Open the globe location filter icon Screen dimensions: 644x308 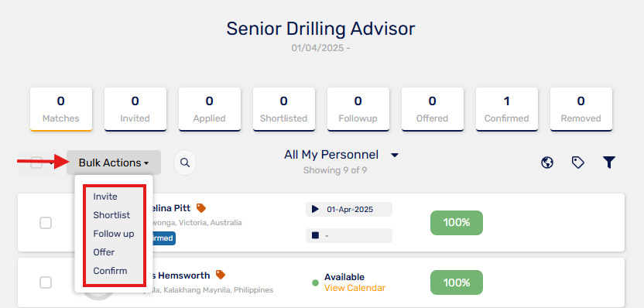[546, 163]
